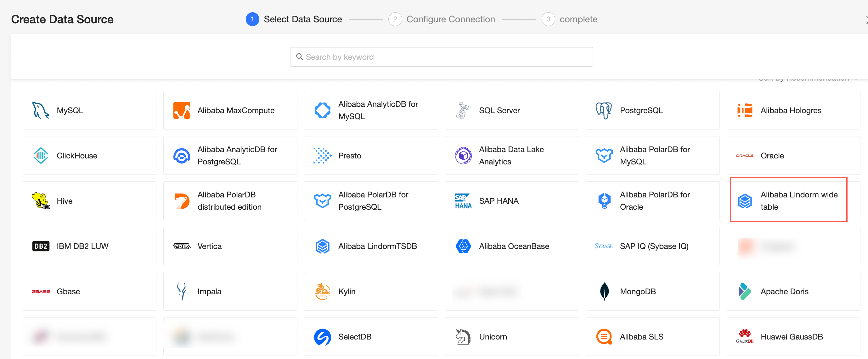The height and width of the screenshot is (359, 868).
Task: Choose PostgreSQL label
Action: point(641,110)
